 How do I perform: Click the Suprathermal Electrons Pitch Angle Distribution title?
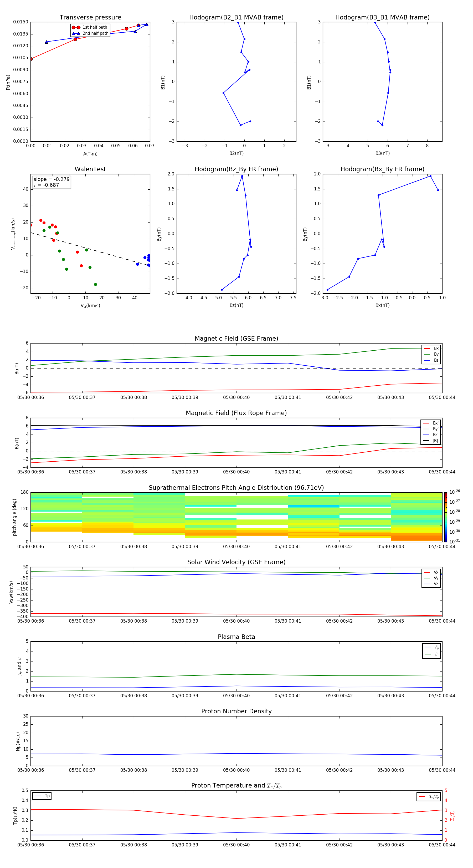(x=236, y=488)
